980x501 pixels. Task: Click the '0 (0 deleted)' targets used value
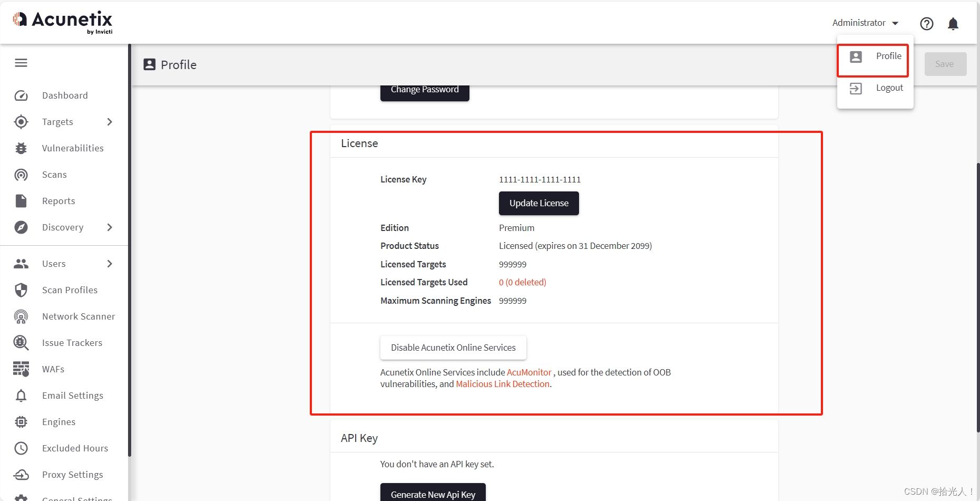tap(523, 282)
